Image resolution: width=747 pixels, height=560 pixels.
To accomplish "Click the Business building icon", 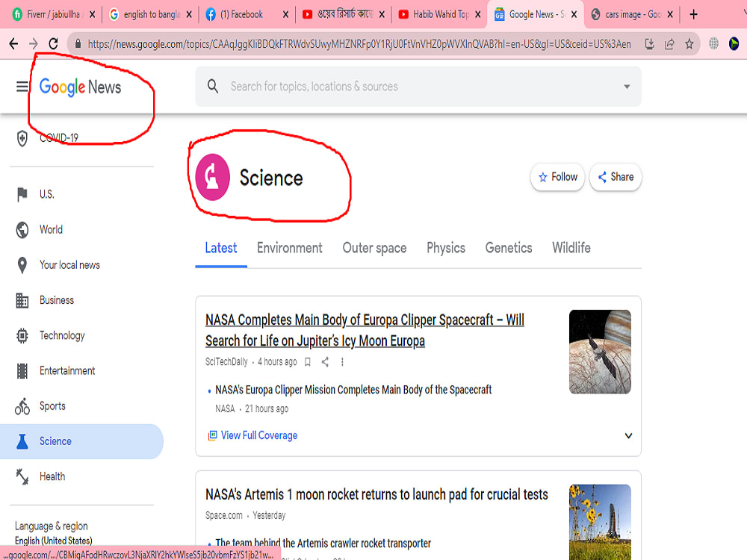I will point(22,300).
